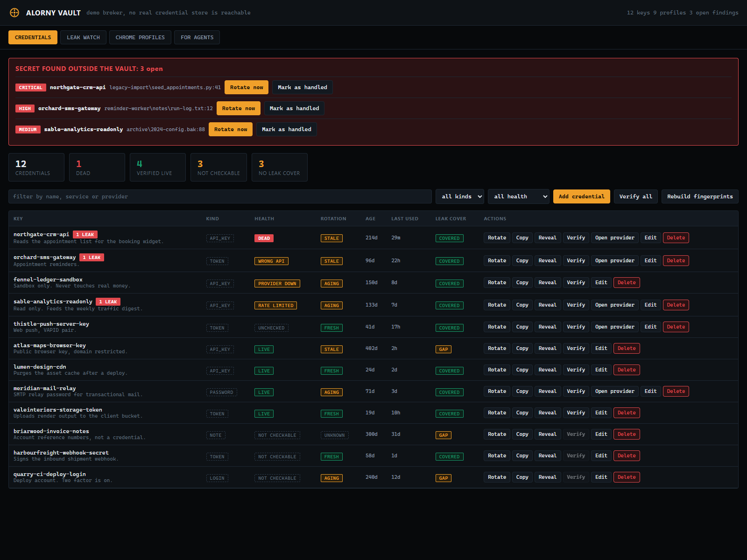Switch to the Leak Watch tab
Image resolution: width=747 pixels, height=560 pixels.
(83, 37)
